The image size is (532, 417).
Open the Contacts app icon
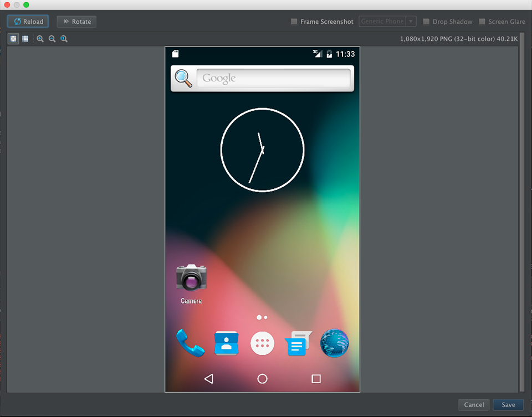pyautogui.click(x=226, y=343)
